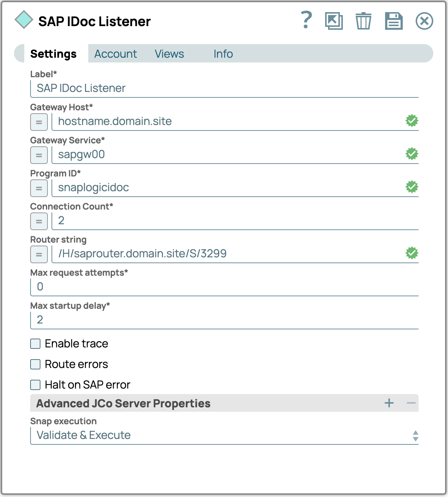The image size is (448, 497).
Task: Go to the Info tab
Action: 223,54
